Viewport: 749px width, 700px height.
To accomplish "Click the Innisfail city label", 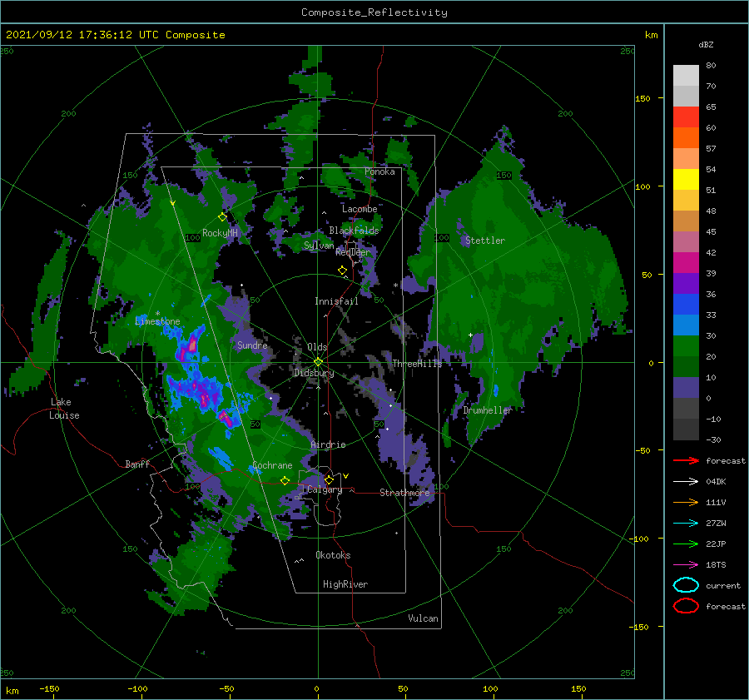I will [336, 301].
